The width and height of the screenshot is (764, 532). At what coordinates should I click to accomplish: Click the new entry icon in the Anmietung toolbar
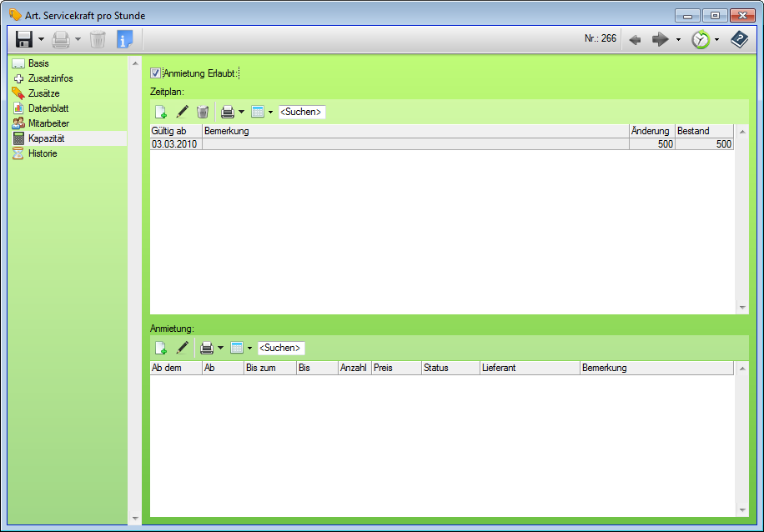(x=161, y=348)
